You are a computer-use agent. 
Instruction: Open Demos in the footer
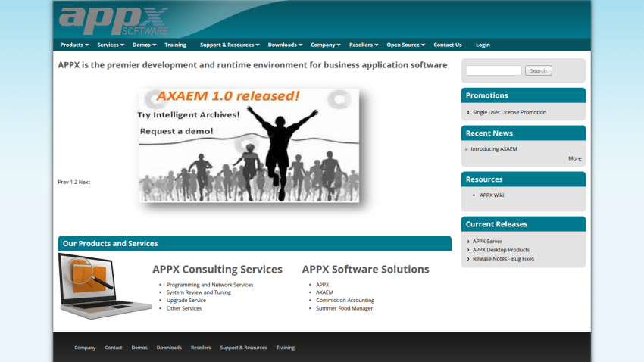pyautogui.click(x=139, y=347)
